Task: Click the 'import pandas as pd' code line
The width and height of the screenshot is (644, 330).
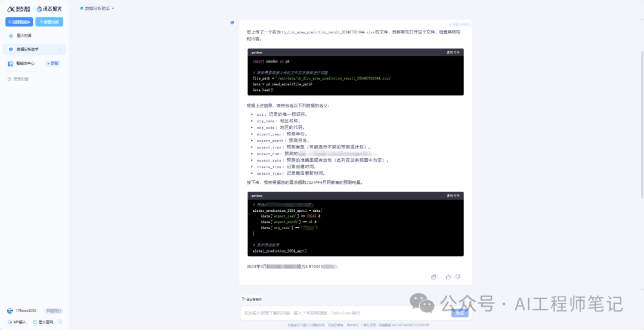Action: [271, 61]
